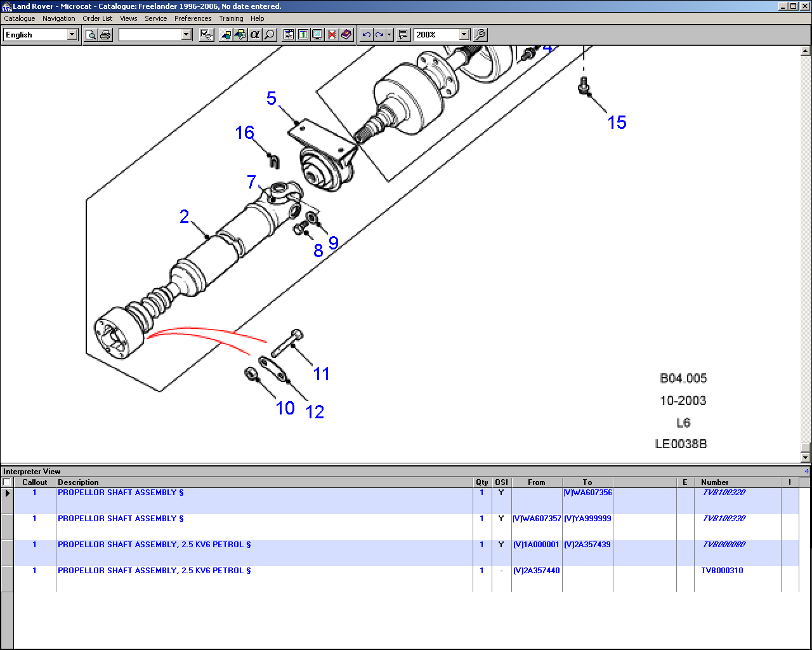The height and width of the screenshot is (650, 812).
Task: Click the undo arrow icon
Action: pos(366,35)
